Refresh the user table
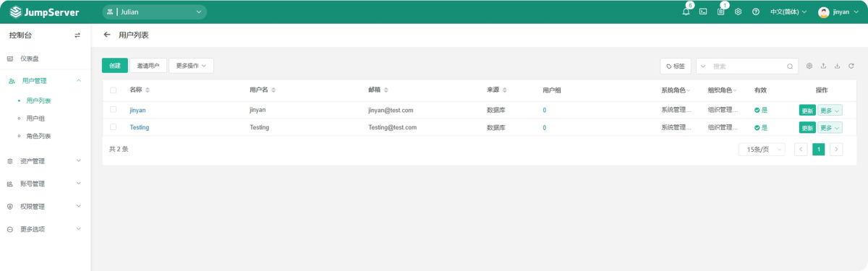Viewport: 868px width, 271px height. tap(851, 66)
